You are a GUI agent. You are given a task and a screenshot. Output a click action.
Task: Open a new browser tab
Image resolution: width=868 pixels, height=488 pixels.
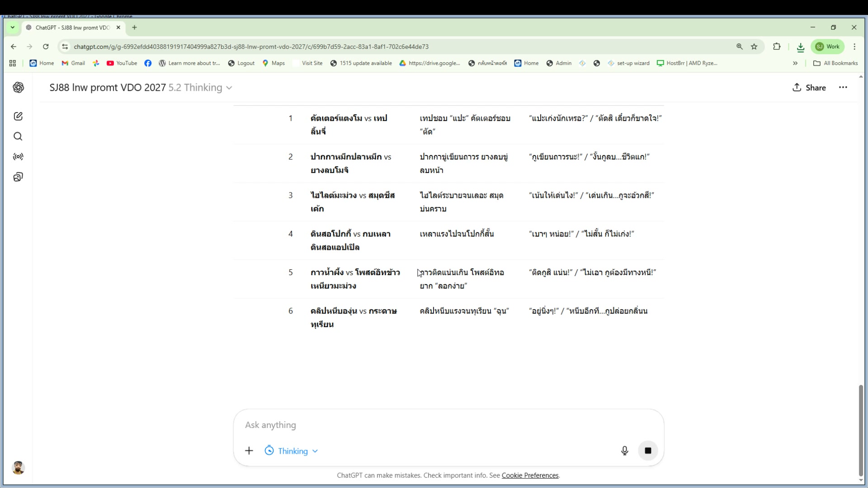(134, 28)
